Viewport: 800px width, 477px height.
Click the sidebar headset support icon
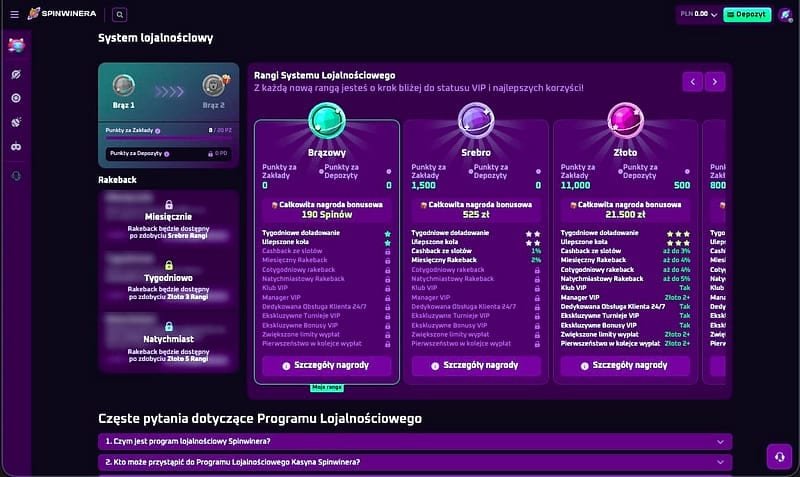click(16, 176)
